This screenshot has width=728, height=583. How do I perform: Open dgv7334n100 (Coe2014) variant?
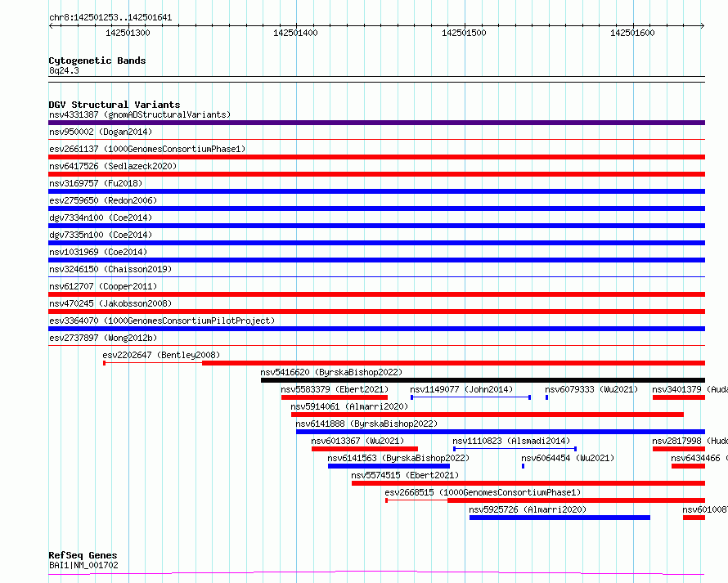[101, 218]
